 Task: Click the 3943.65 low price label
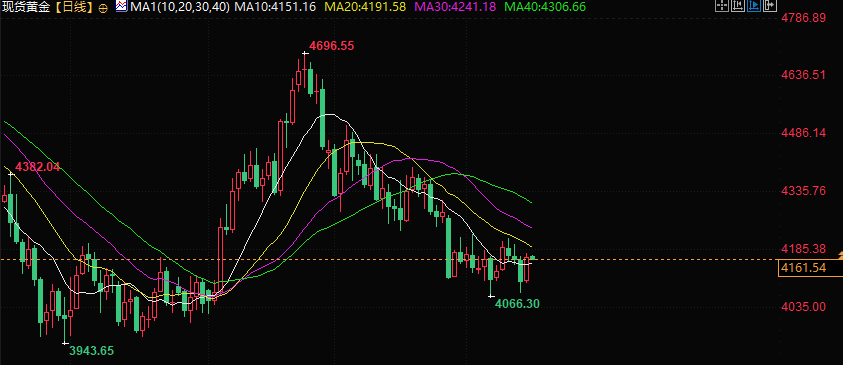click(92, 351)
